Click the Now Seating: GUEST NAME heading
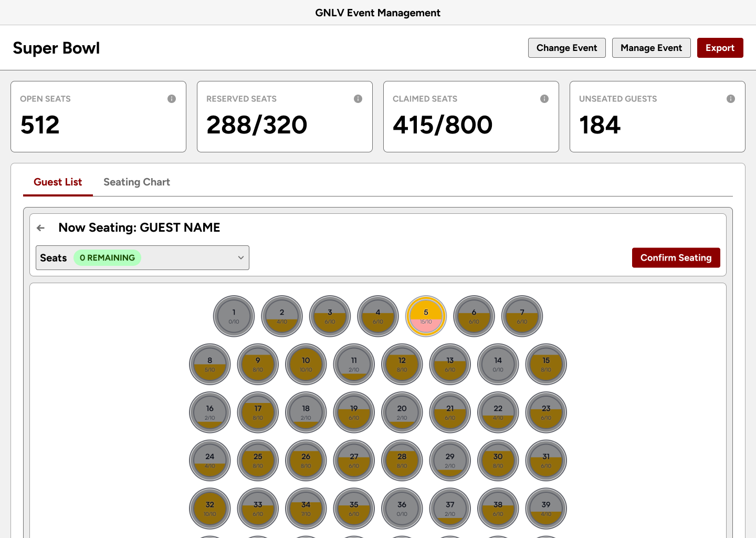The width and height of the screenshot is (756, 538). tap(139, 227)
